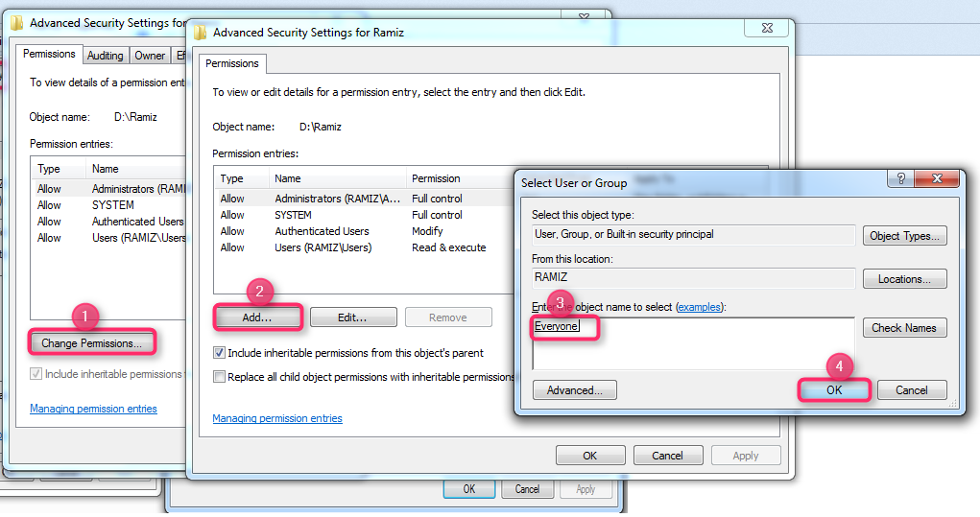Screen dimensions: 980x517
Task: Switch to the Auditing tab
Action: pos(105,56)
